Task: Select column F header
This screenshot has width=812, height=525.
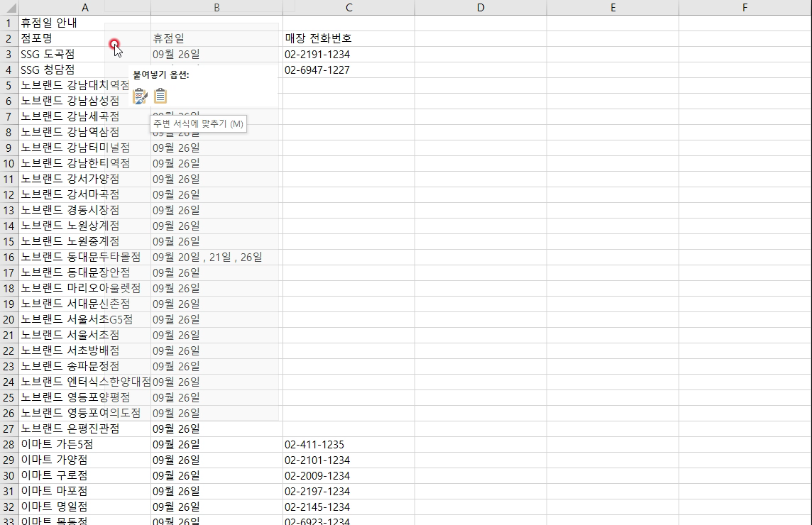Action: click(745, 7)
